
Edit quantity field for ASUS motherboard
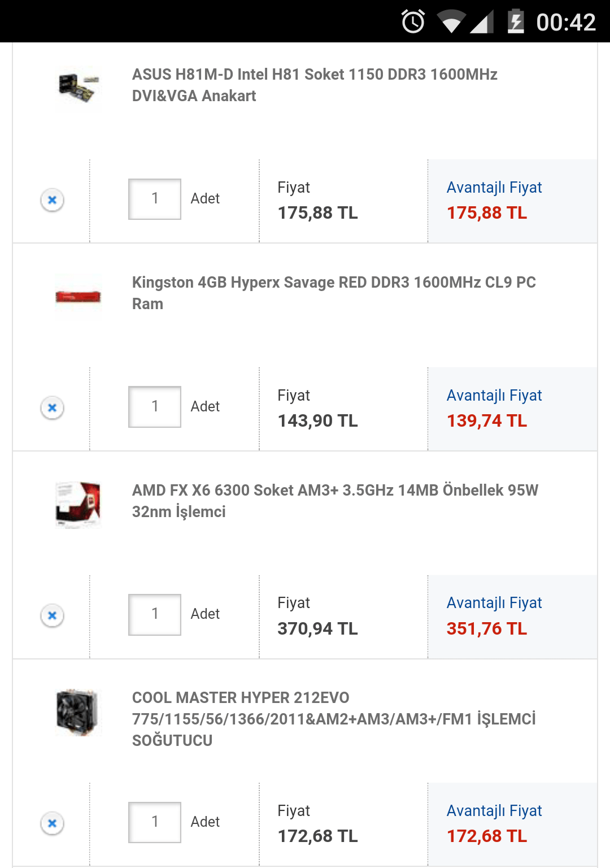155,199
